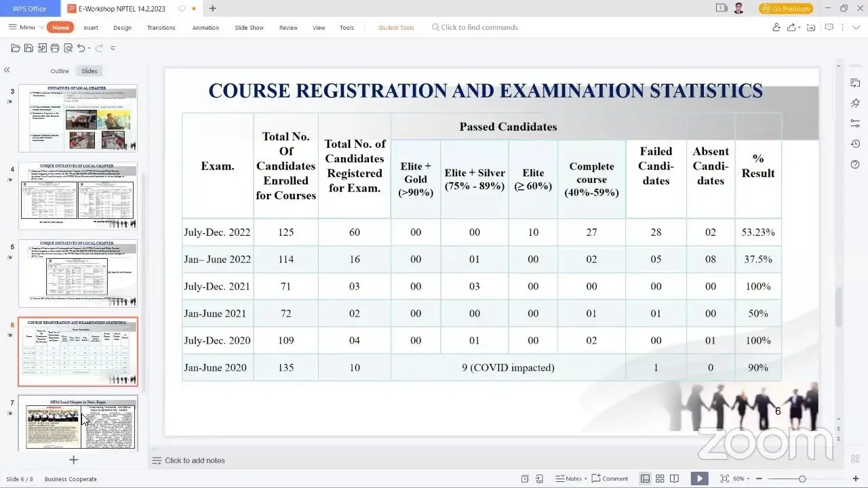
Task: Switch to Slide Sorter view
Action: click(x=660, y=479)
